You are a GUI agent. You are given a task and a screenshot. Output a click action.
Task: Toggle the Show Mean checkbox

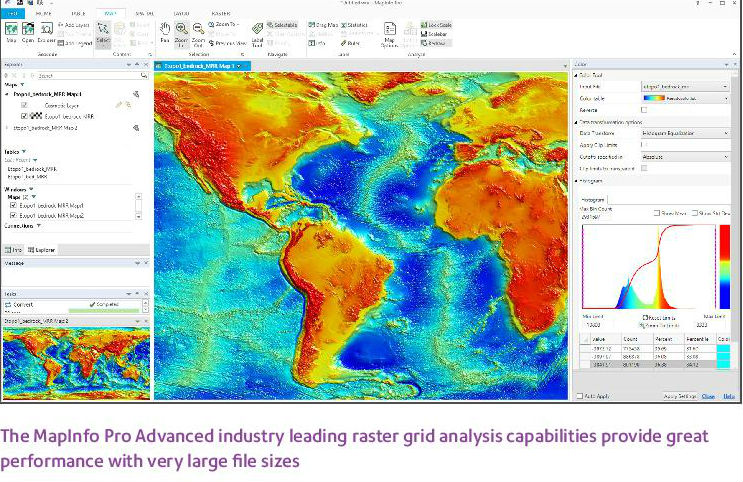(x=657, y=213)
